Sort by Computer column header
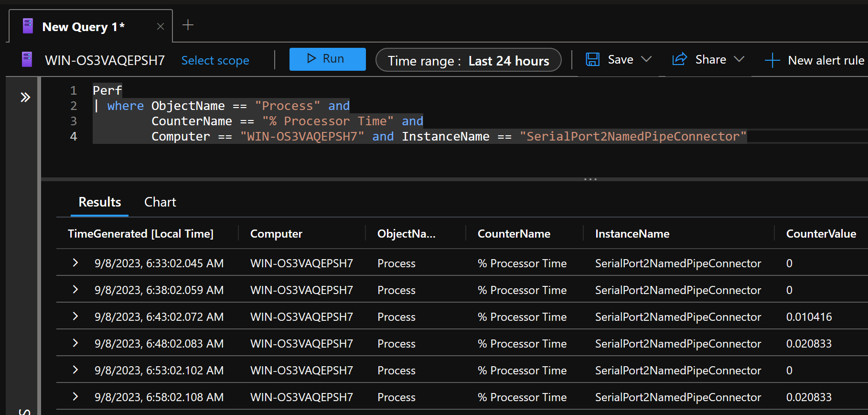Viewport: 868px width, 415px height. (x=276, y=234)
